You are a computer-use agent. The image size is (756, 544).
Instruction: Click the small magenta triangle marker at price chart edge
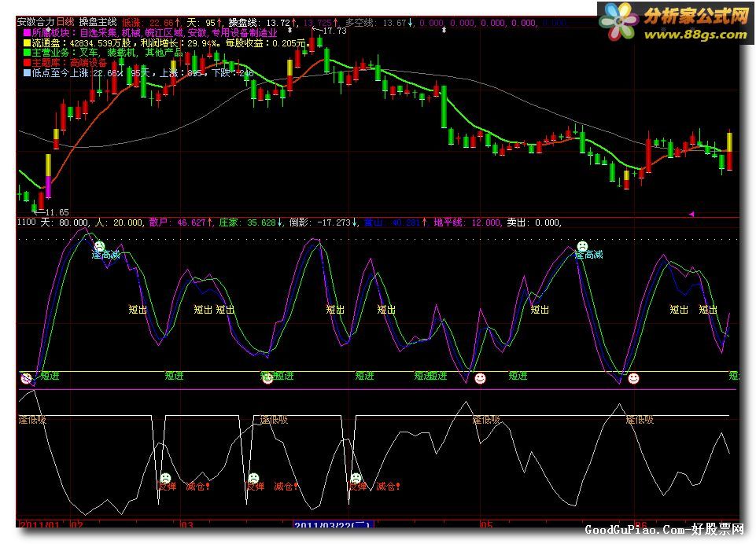click(691, 214)
